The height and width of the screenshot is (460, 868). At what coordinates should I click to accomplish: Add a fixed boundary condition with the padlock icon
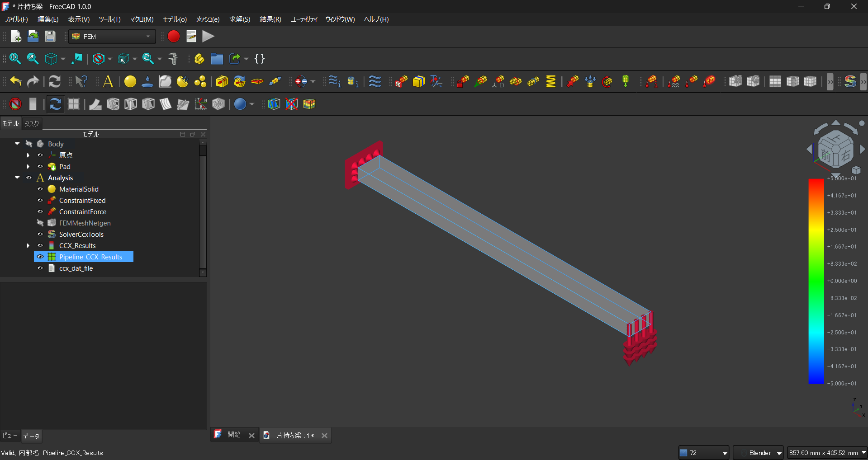[x=463, y=81]
